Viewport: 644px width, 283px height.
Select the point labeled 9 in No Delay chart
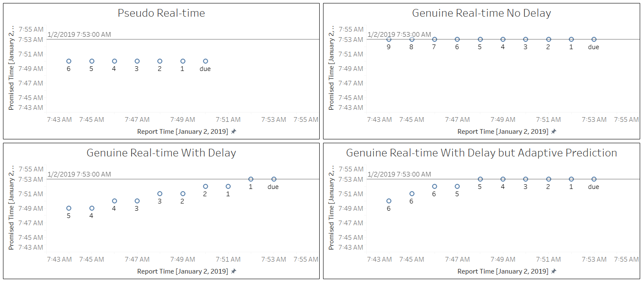tap(389, 39)
